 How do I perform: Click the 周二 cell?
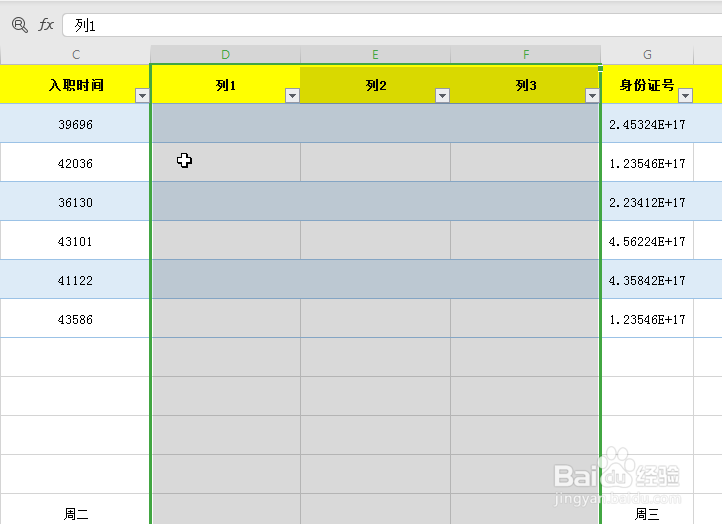coord(76,514)
